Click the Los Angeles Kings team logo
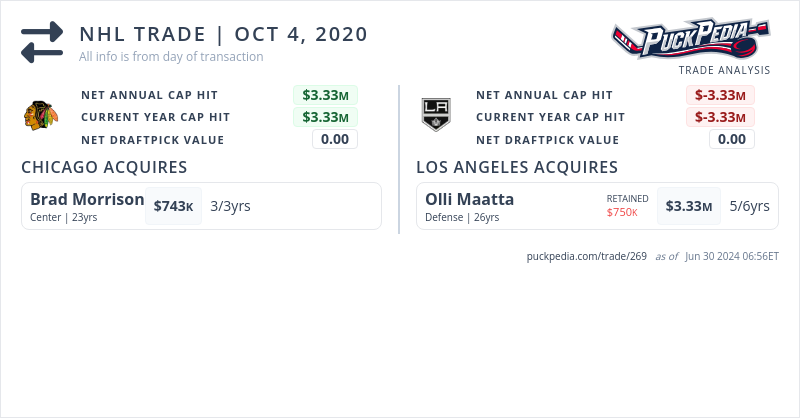 point(436,115)
